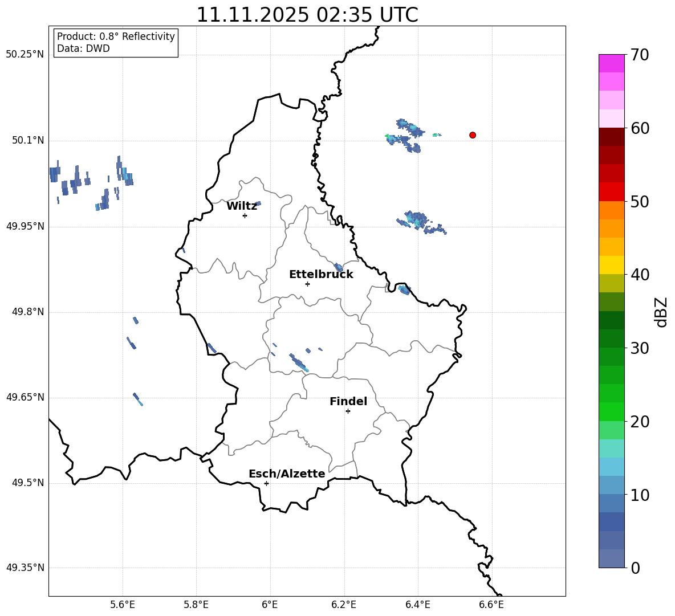675x616 pixels.
Task: Click the Product: 0.8° Reflectivity text
Action: pos(116,36)
